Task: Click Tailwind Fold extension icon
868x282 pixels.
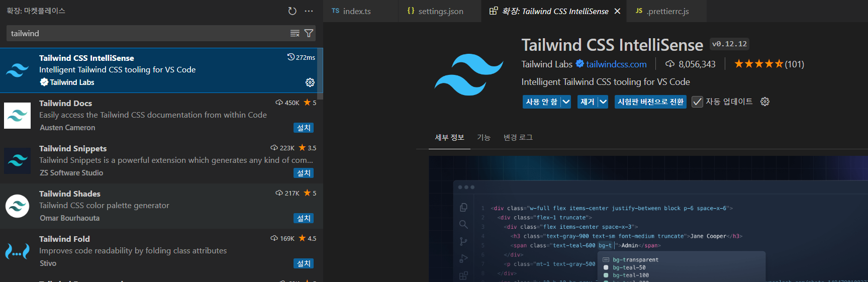Action: 17,251
